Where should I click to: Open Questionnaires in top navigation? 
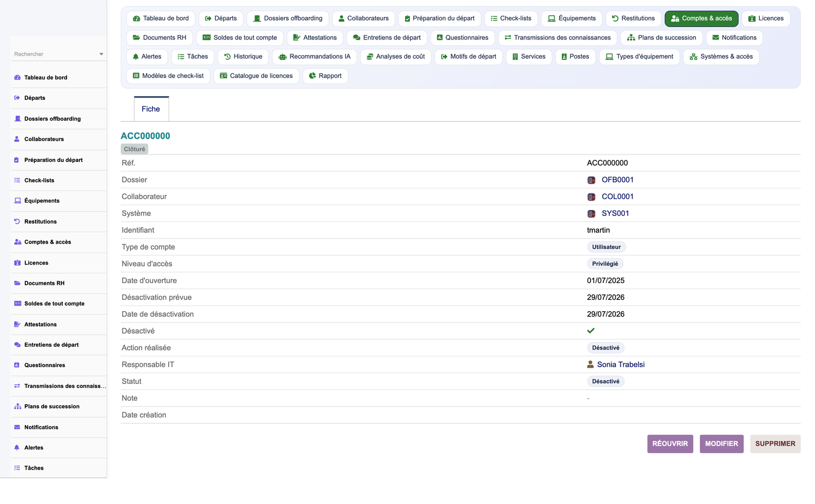462,38
